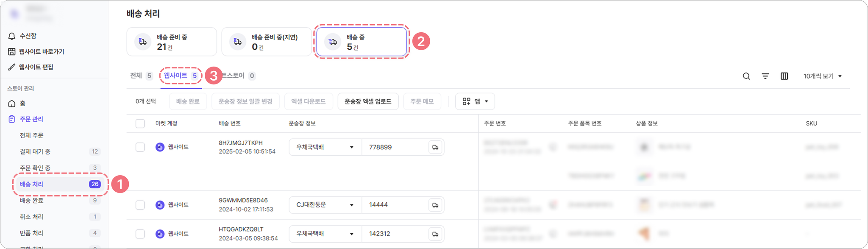Open 우체국택배 courier dropdown in first row
This screenshot has width=868, height=249.
pyautogui.click(x=325, y=147)
